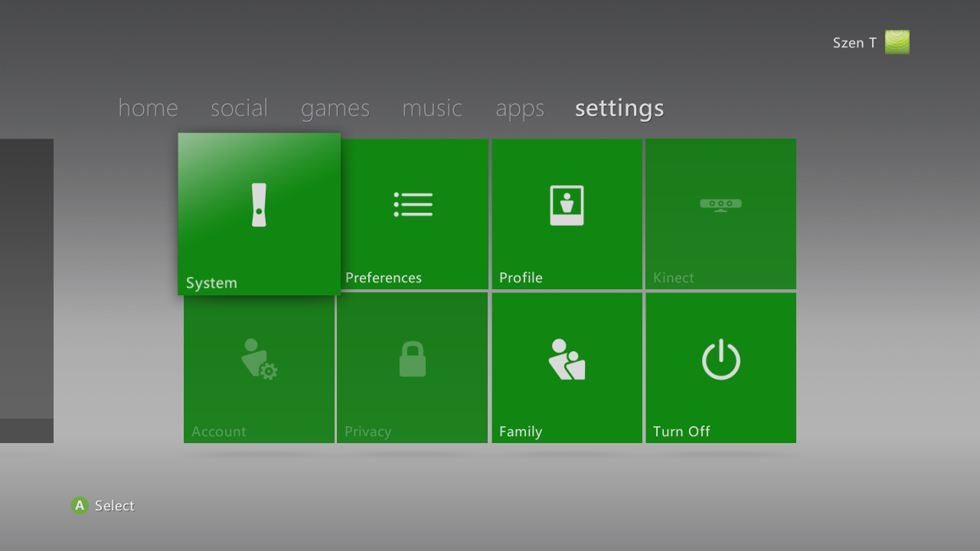Click the Account tile label
980x551 pixels.
[219, 432]
